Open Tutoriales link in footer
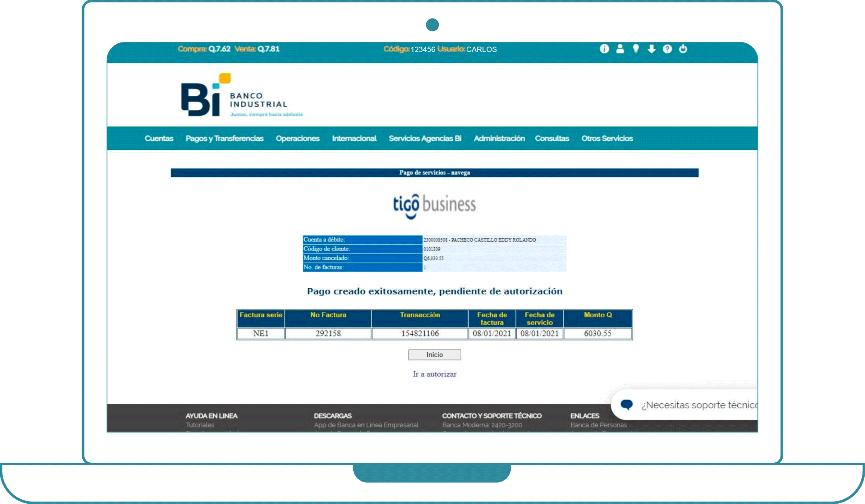This screenshot has height=504, width=865. point(200,425)
